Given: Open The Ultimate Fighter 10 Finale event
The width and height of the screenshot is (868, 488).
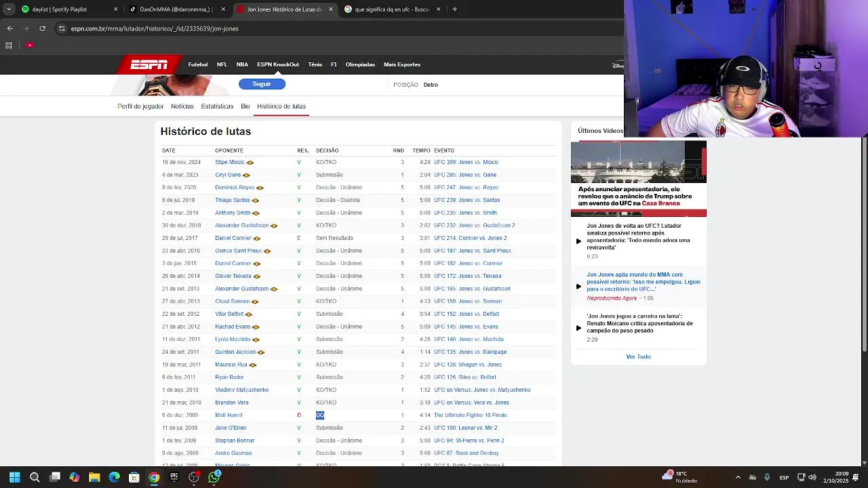Looking at the screenshot, I should point(471,415).
